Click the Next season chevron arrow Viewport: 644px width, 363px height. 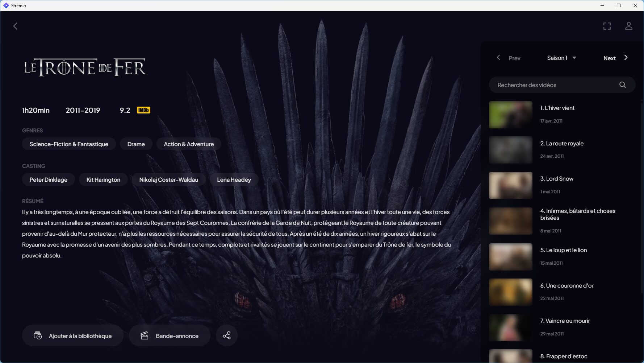point(626,58)
